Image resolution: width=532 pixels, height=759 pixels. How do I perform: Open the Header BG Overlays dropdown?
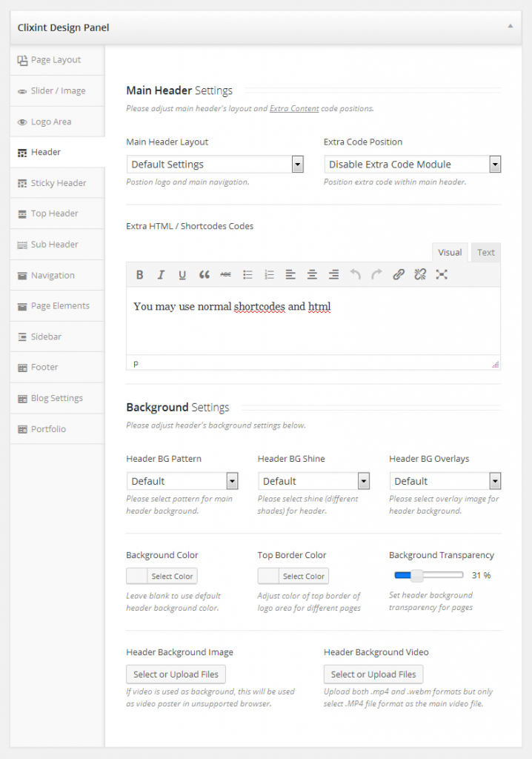click(x=445, y=481)
